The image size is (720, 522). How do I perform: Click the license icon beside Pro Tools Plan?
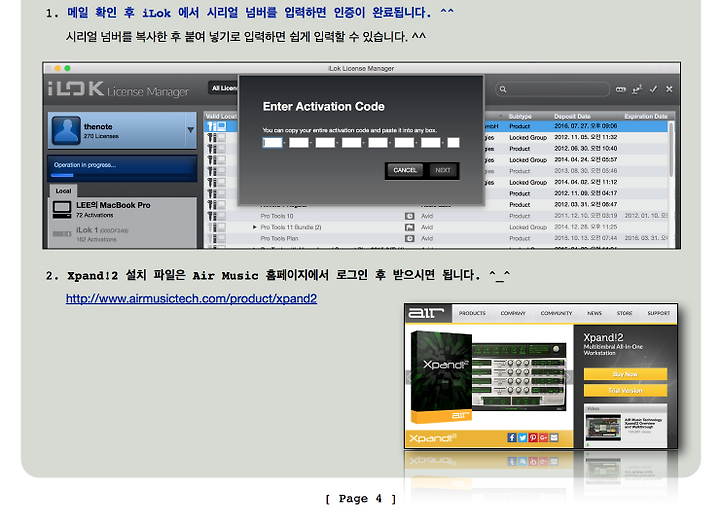(409, 238)
